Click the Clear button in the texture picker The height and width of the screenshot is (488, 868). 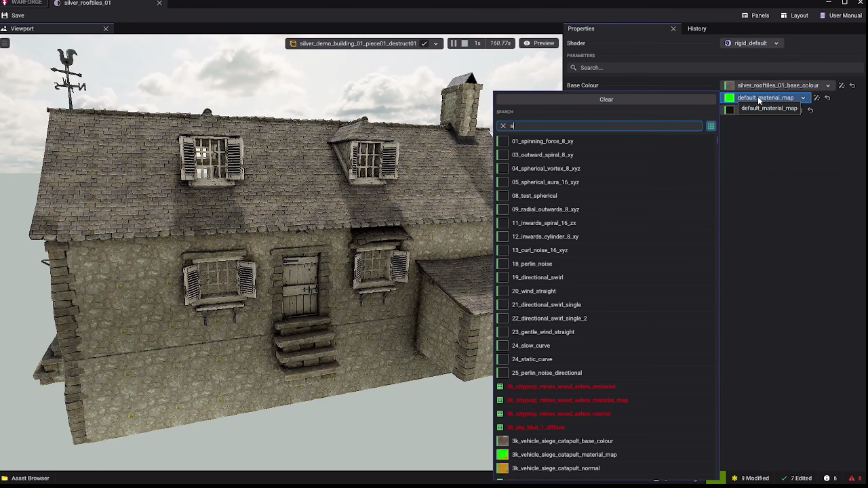606,100
